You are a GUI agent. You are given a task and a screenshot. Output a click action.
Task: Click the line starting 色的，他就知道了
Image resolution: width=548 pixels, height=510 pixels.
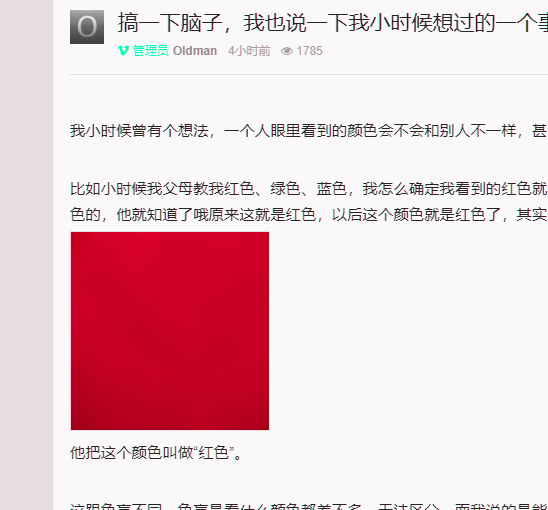pyautogui.click(x=309, y=214)
